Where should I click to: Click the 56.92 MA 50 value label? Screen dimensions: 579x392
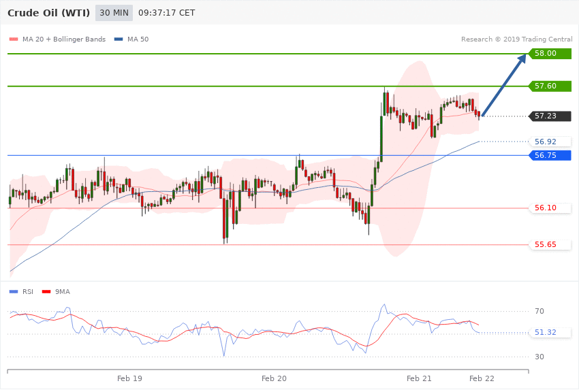click(x=550, y=142)
